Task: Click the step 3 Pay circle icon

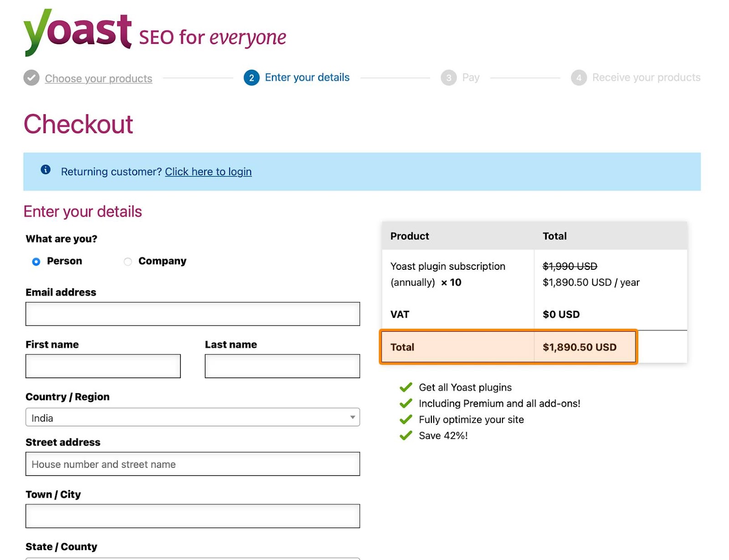Action: pyautogui.click(x=448, y=78)
